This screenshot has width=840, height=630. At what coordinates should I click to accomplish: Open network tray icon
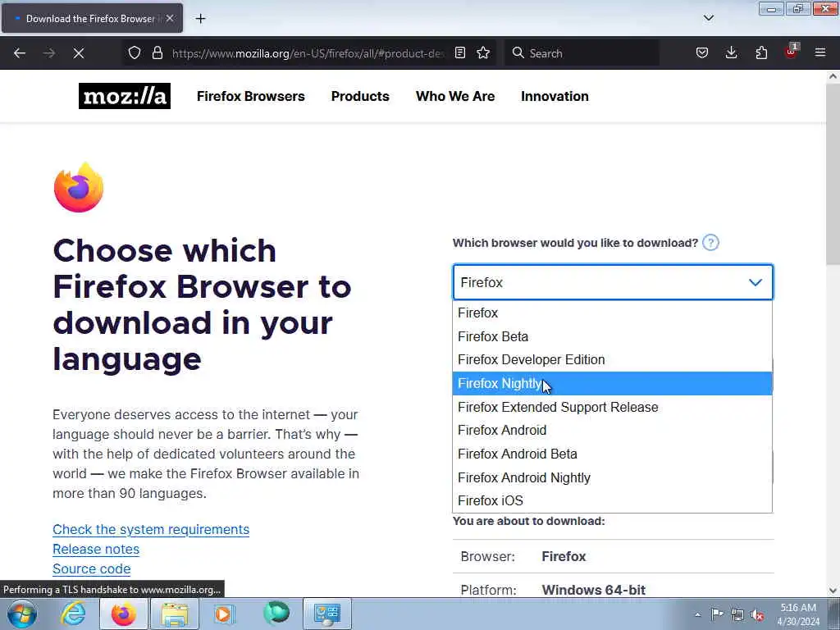737,614
